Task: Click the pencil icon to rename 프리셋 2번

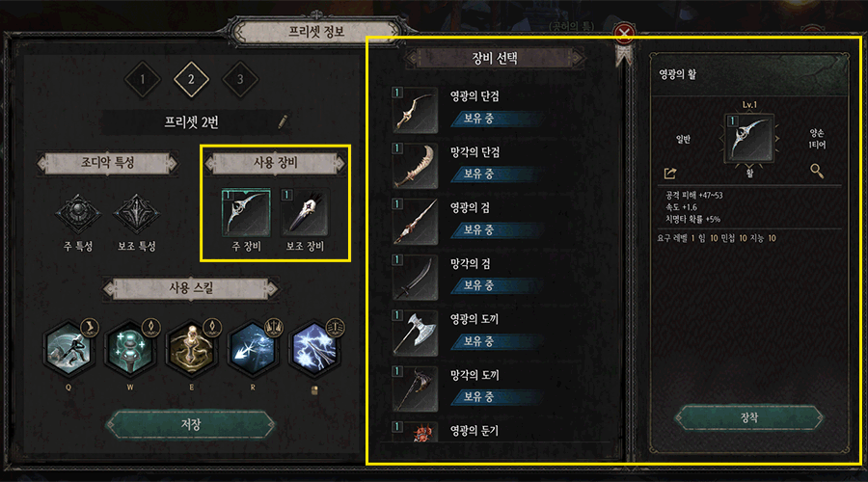Action: (x=283, y=121)
